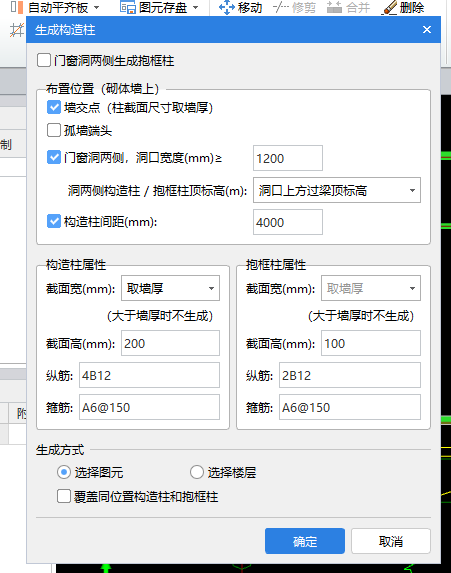Click the 生成方式 section label
The width and height of the screenshot is (451, 573).
click(x=60, y=450)
